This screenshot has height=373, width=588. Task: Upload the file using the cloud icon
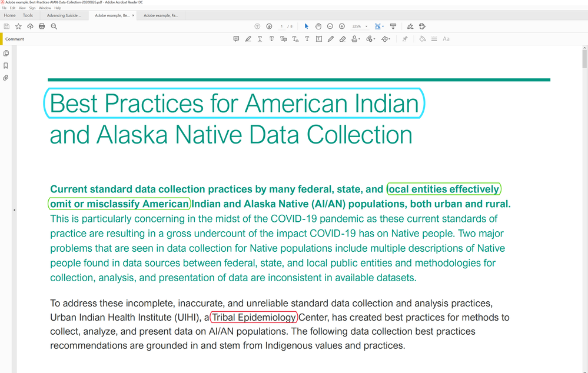(31, 26)
